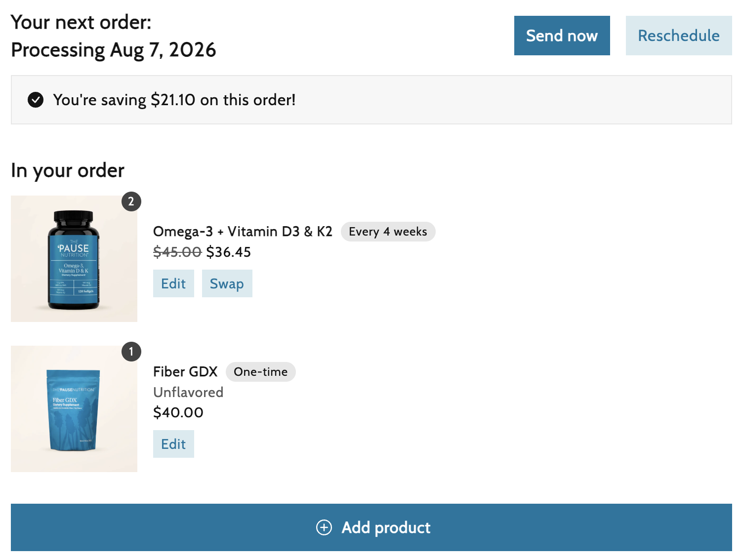Screen dimensions: 741x560
Task: Click the Send now button
Action: 562,36
